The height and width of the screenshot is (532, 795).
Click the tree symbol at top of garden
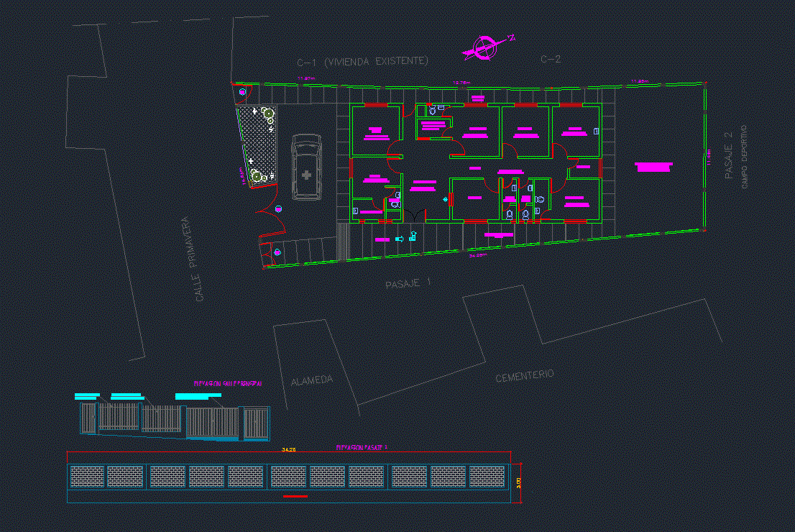(268, 113)
